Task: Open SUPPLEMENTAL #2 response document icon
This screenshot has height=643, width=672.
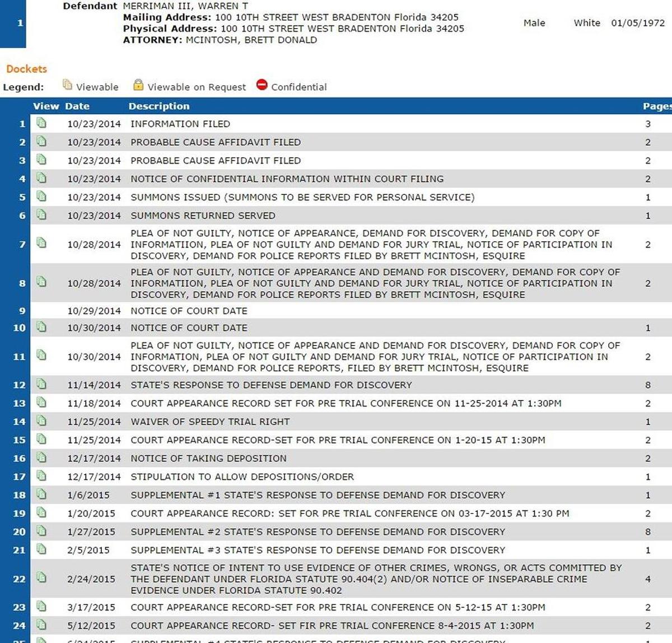Action: 41,530
